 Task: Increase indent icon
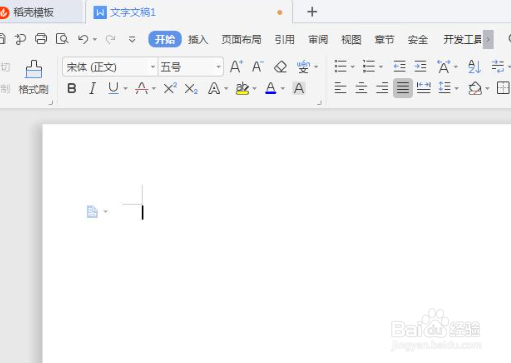point(420,66)
